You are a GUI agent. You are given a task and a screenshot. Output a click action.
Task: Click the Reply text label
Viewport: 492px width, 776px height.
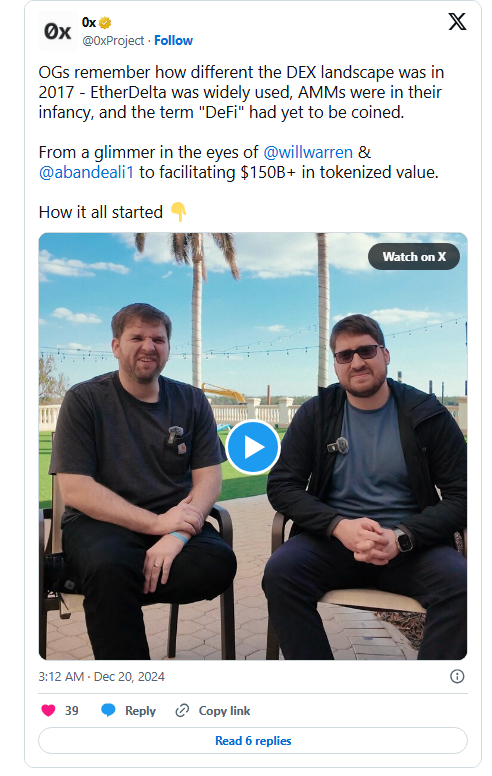[140, 711]
